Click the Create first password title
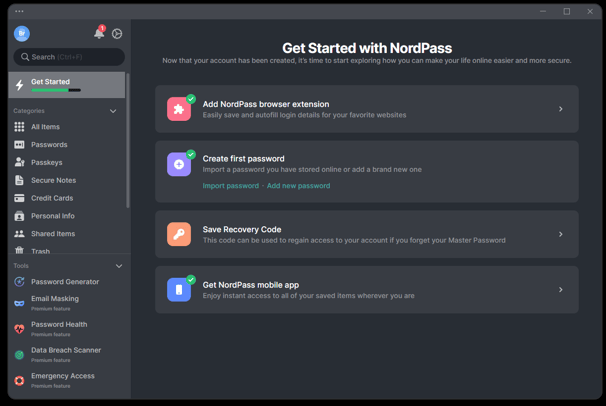 [x=243, y=159]
